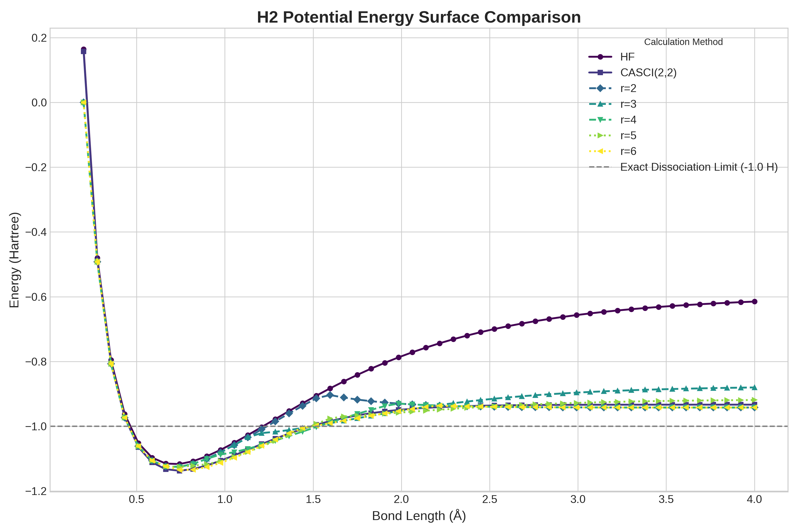Screen dimensions: 798x532
Task: Click the r=5 right-pointing legend marker
Action: (x=600, y=135)
